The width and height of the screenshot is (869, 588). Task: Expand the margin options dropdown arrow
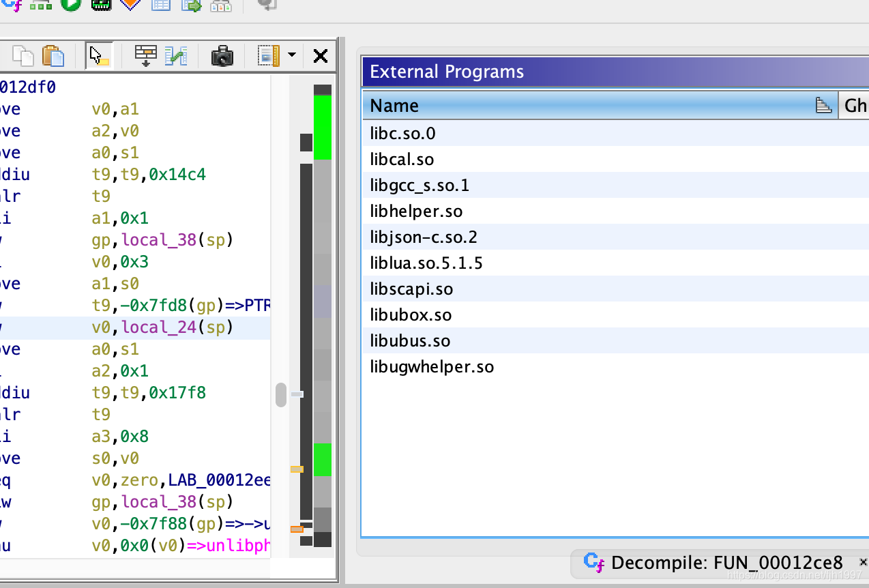292,56
